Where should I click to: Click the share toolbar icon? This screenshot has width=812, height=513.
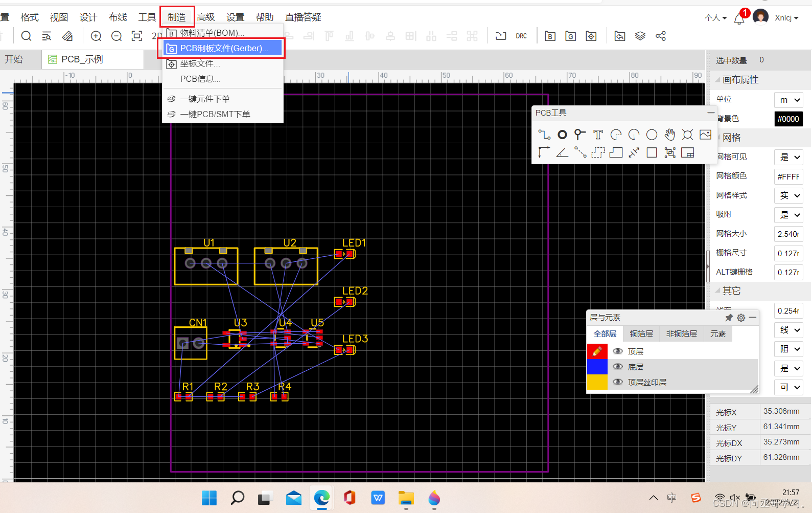click(661, 36)
